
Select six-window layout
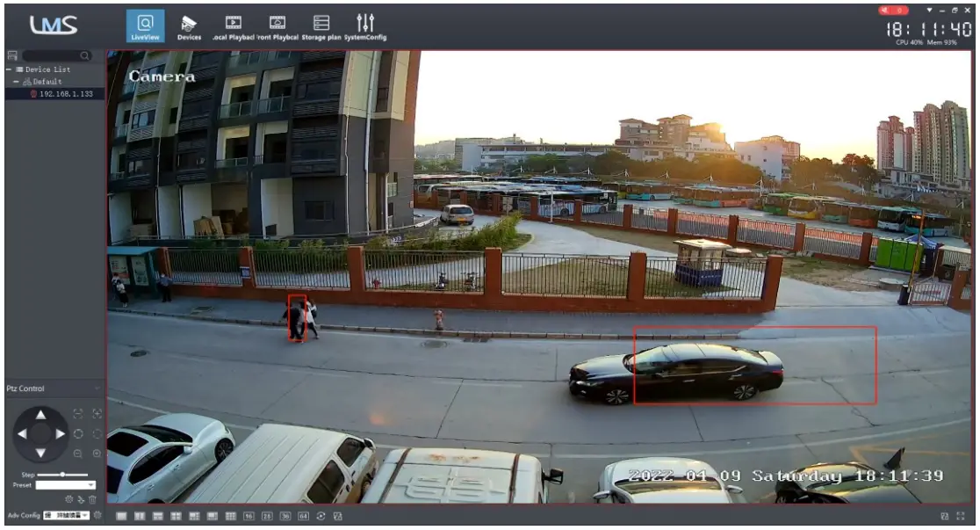pyautogui.click(x=194, y=516)
